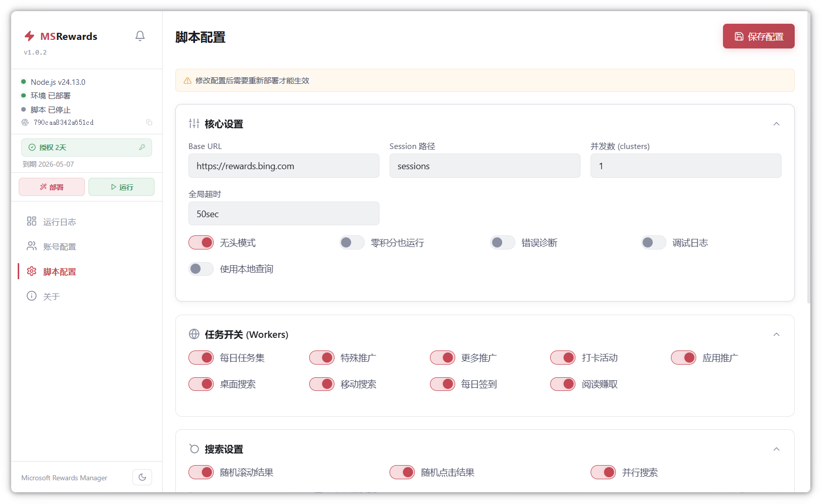The width and height of the screenshot is (822, 504).
Task: Click the info icon next to 关于
Action: tap(31, 296)
